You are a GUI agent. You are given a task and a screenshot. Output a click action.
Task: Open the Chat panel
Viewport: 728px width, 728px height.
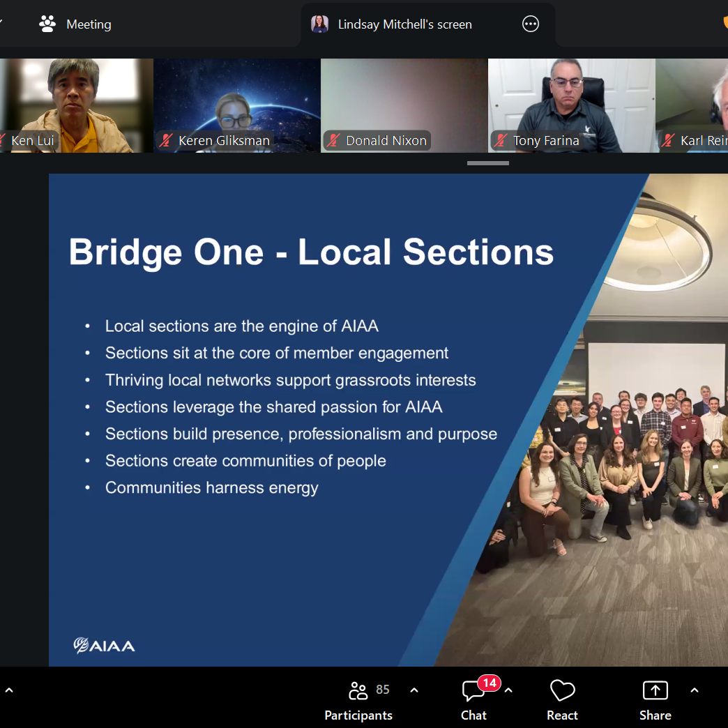(473, 700)
